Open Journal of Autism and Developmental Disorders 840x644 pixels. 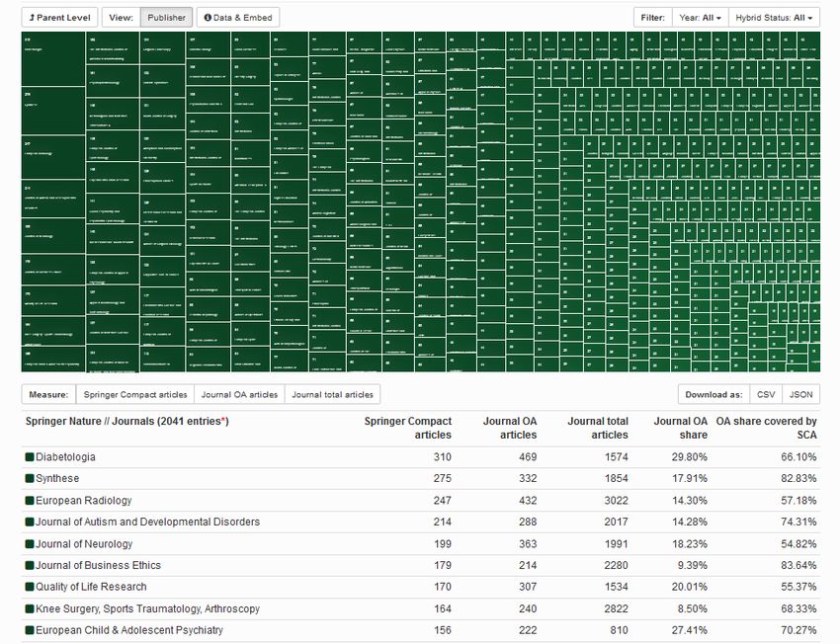tap(148, 522)
